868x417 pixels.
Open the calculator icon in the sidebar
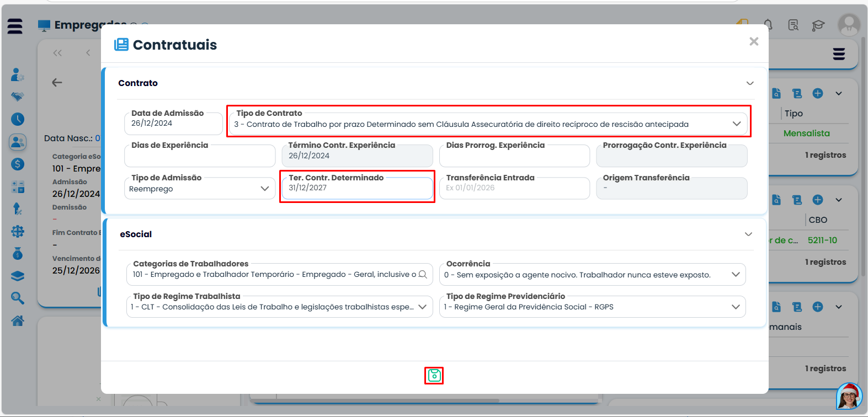pyautogui.click(x=18, y=187)
